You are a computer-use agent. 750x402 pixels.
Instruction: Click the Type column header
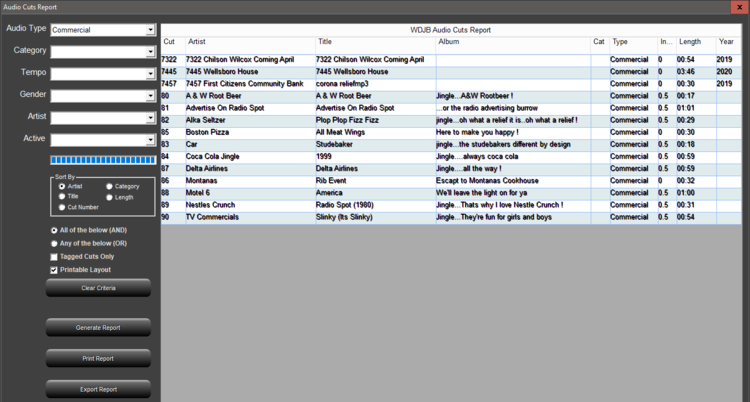(x=634, y=43)
